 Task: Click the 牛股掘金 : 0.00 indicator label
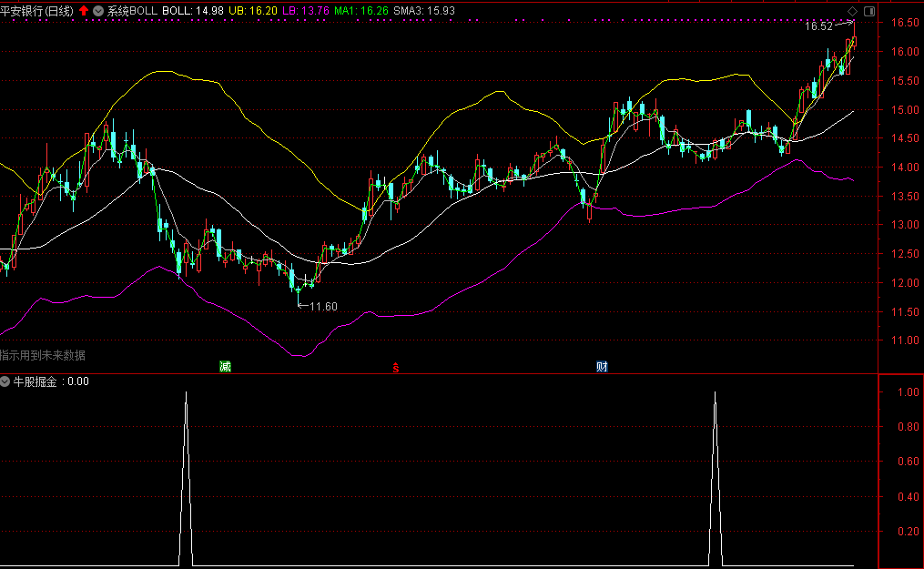[x=51, y=381]
